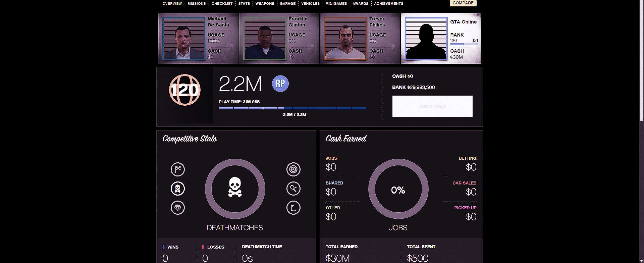Open the Vehicles tab
This screenshot has width=644, height=263.
(311, 3)
